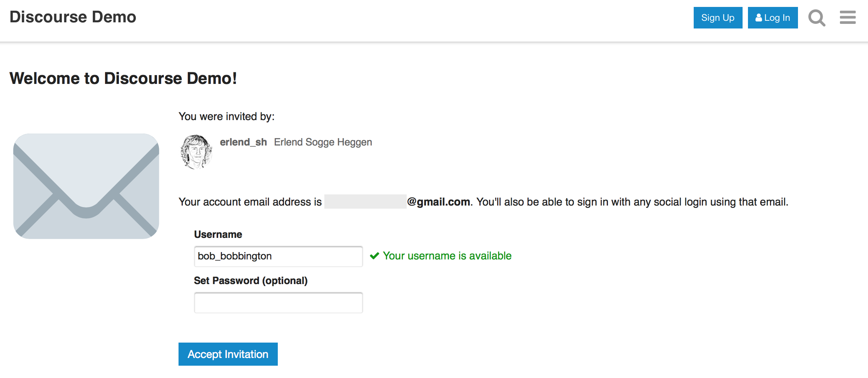Image resolution: width=868 pixels, height=378 pixels.
Task: Click the name Erlend Sogge Heggen
Action: [323, 142]
